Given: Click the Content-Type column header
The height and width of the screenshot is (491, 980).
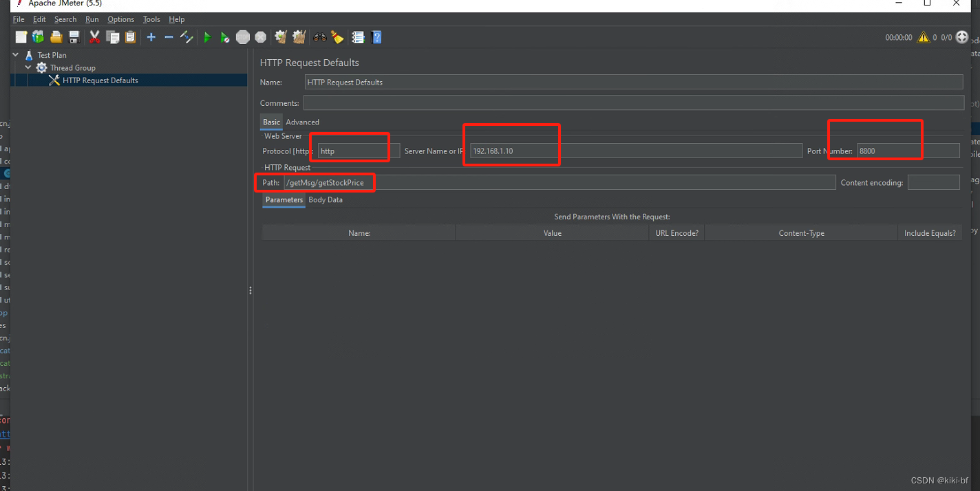Looking at the screenshot, I should [x=802, y=232].
